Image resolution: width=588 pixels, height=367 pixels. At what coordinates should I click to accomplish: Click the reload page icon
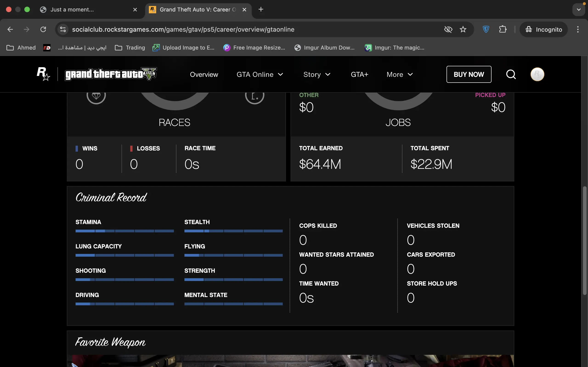pos(43,29)
